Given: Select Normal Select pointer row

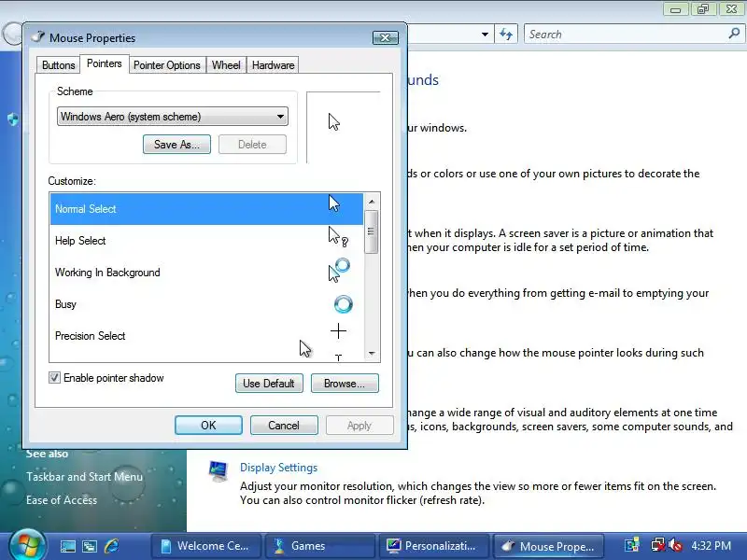Looking at the screenshot, I should tap(206, 208).
